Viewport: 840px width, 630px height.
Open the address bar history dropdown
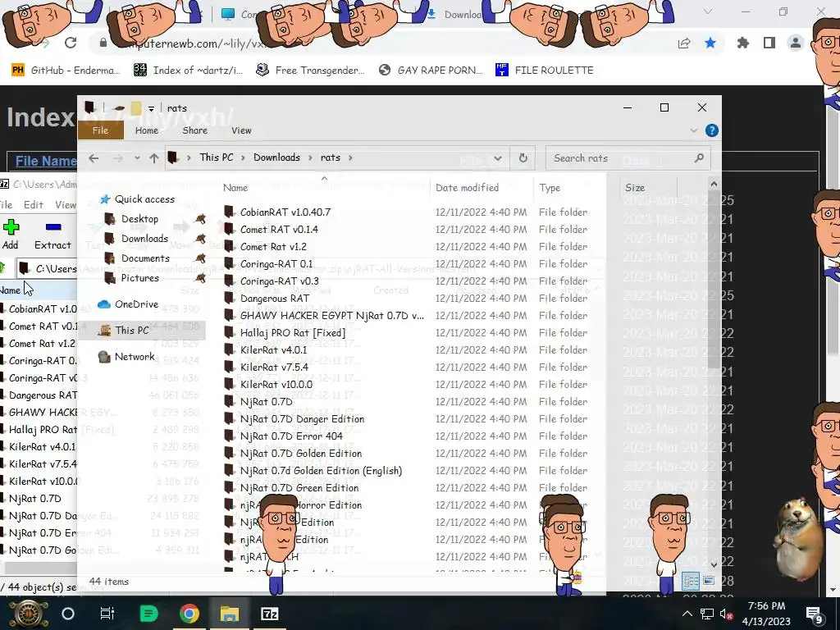click(x=498, y=158)
